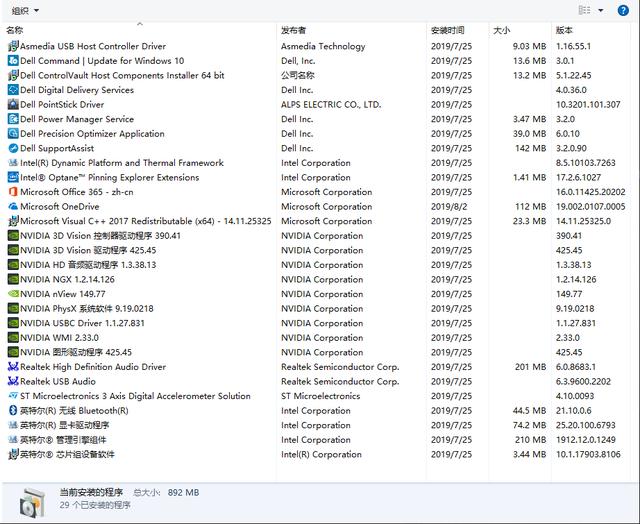The height and width of the screenshot is (524, 640).
Task: Click publisher ST Microelectronics cell
Action: coord(320,396)
